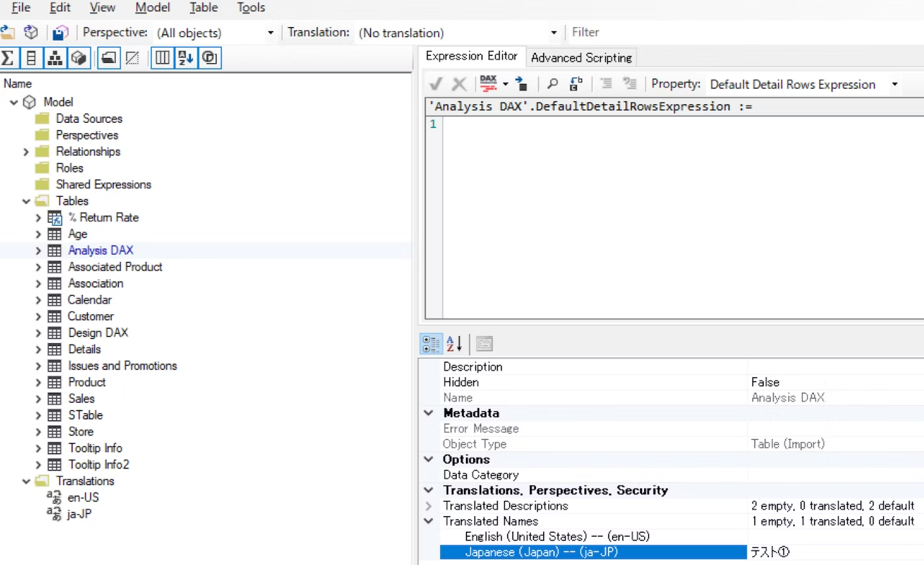Select the Shared Expressions folder

(x=104, y=185)
